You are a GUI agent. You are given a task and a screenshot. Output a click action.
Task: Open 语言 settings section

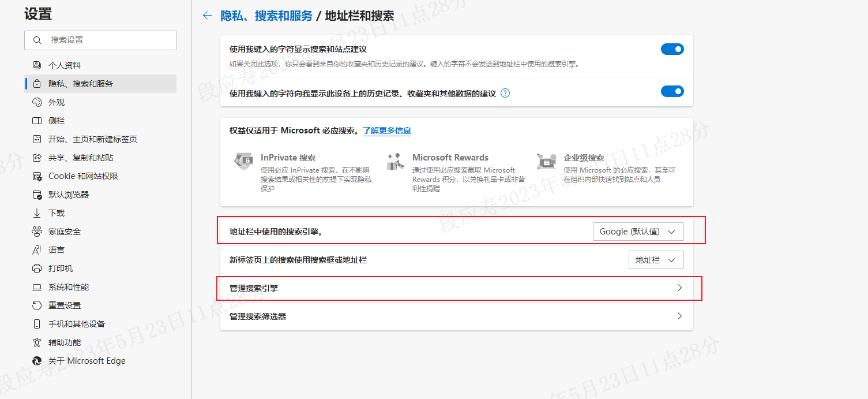click(x=101, y=250)
